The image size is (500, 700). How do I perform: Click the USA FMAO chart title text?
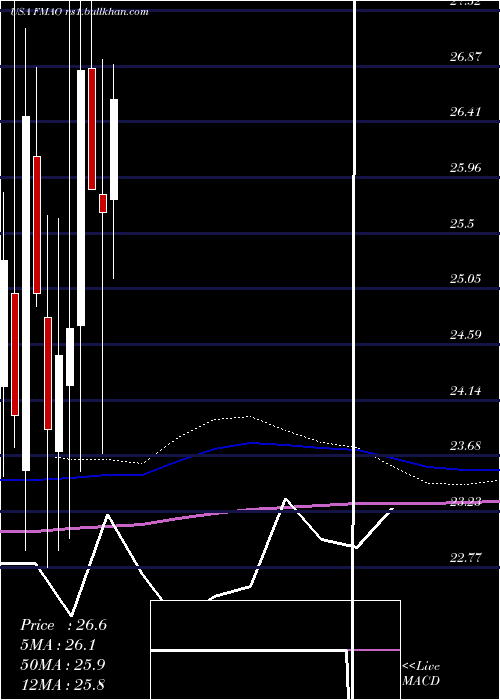point(79,12)
